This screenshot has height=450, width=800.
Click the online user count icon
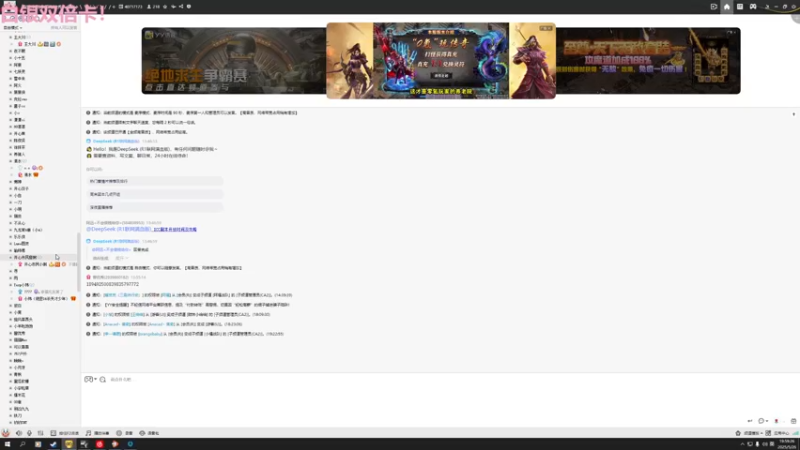click(x=149, y=7)
